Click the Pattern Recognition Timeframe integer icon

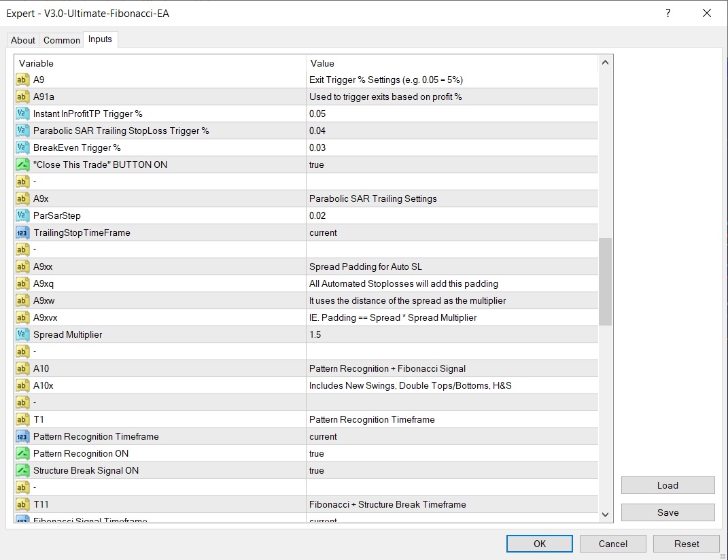click(22, 436)
